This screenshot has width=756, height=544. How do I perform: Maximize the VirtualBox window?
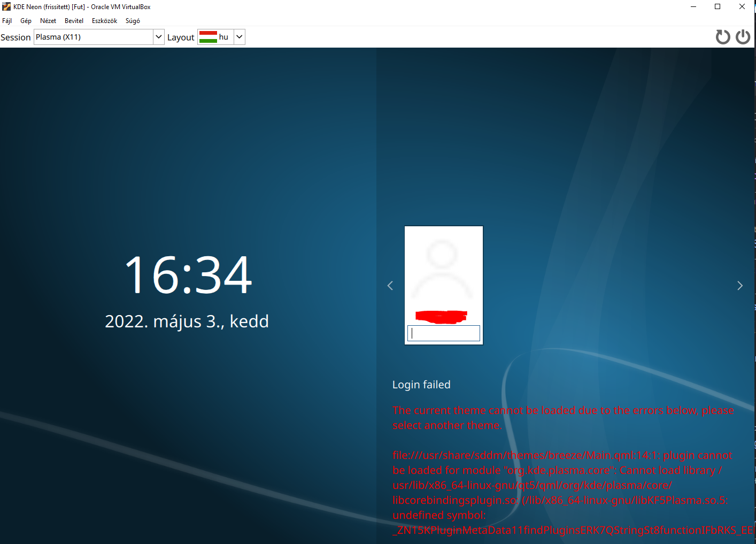[718, 6]
